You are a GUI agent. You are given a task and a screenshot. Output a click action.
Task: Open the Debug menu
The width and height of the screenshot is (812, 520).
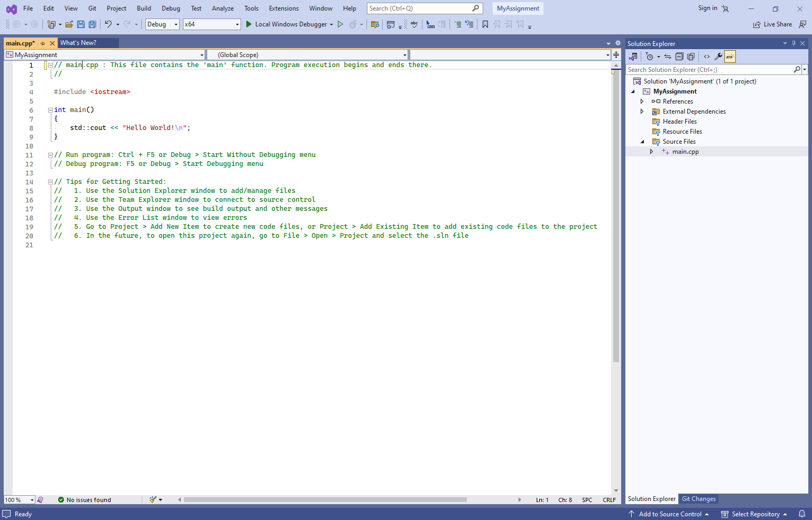click(x=171, y=8)
